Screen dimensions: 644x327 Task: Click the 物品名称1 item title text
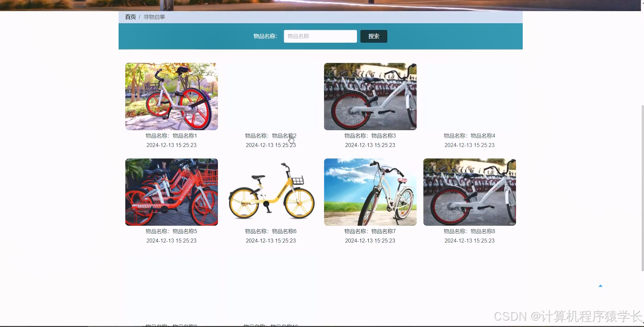click(x=171, y=136)
